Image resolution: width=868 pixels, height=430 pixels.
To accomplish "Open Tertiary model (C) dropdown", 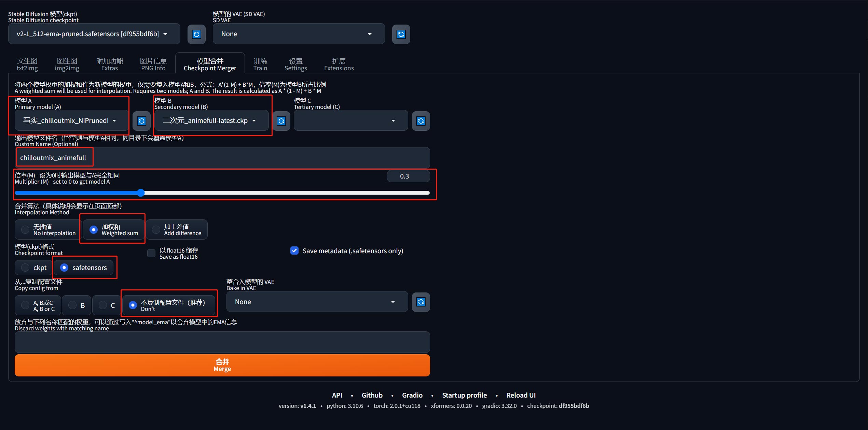I will (x=351, y=120).
